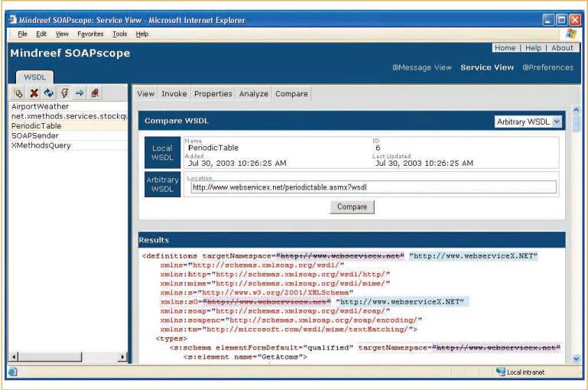Switch to the Compare tab
This screenshot has width=588, height=390.
(x=291, y=94)
